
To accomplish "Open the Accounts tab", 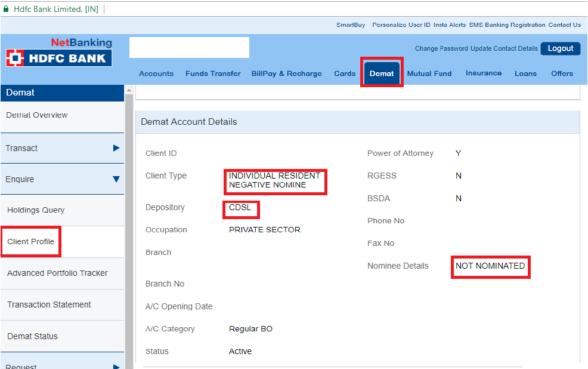I will tap(156, 73).
